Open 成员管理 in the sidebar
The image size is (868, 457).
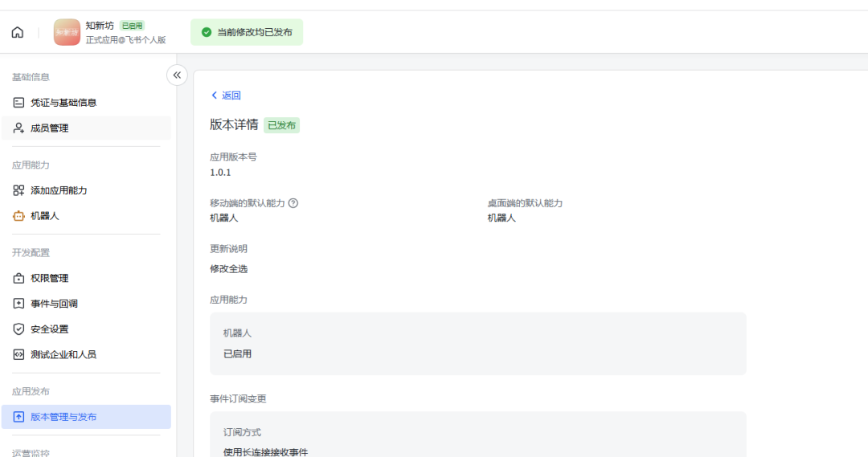(x=49, y=128)
